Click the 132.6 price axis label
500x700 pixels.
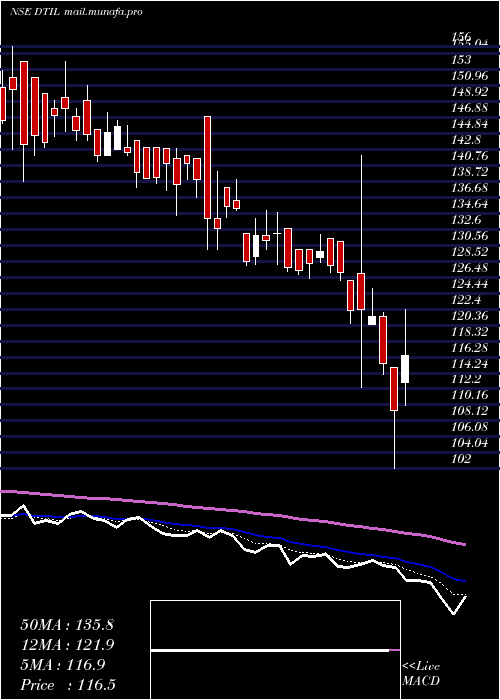466,220
